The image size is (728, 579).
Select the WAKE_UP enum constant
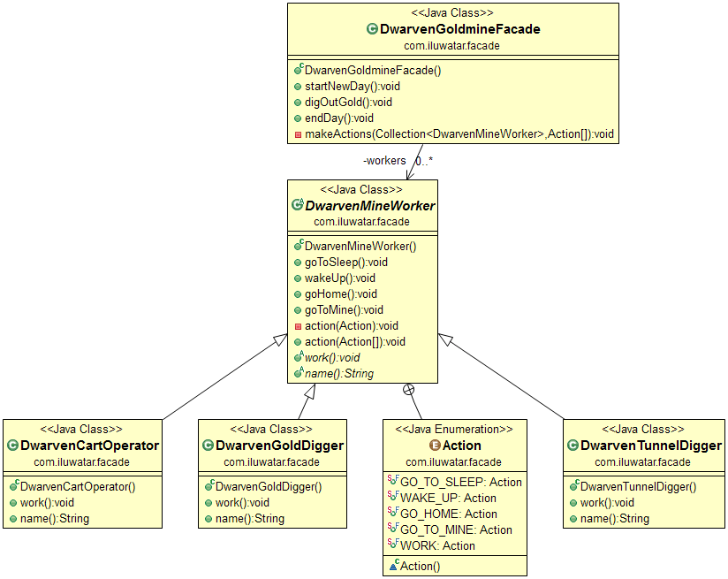(x=448, y=498)
